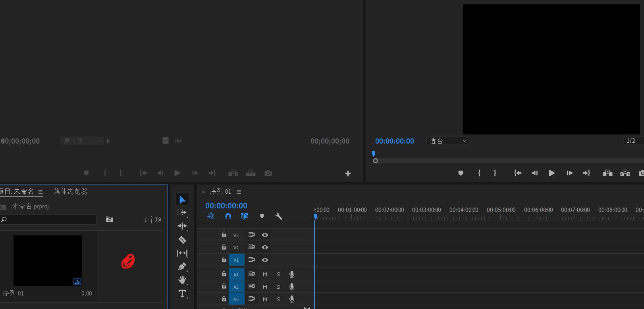Target the V3 track header
Viewport: 644px width, 309px height.
coord(236,235)
